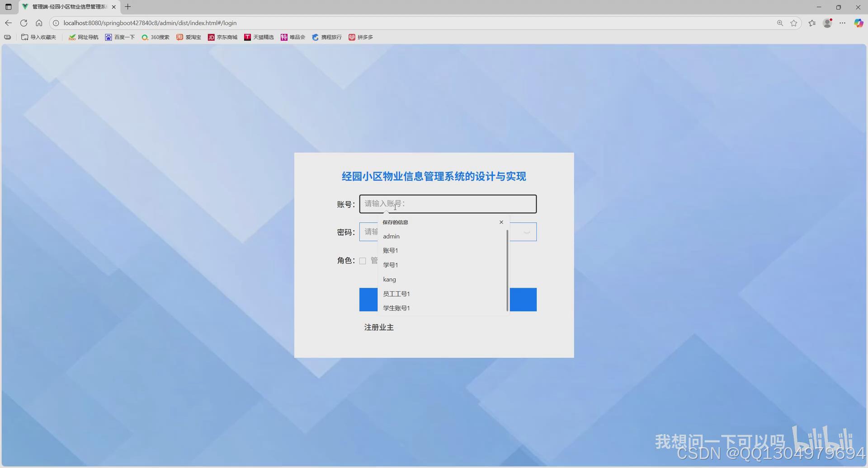This screenshot has width=868, height=468.
Task: Open the 百度一下 bookmark
Action: click(x=120, y=37)
